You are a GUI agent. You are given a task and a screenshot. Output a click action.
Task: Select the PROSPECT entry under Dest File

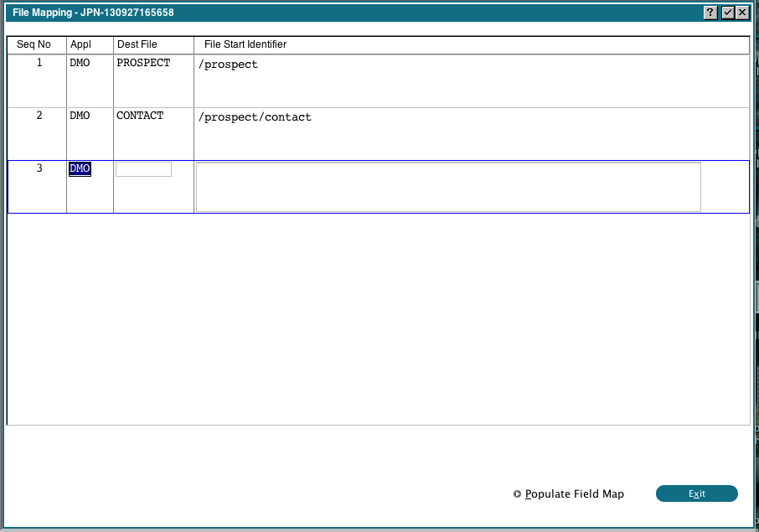(143, 62)
